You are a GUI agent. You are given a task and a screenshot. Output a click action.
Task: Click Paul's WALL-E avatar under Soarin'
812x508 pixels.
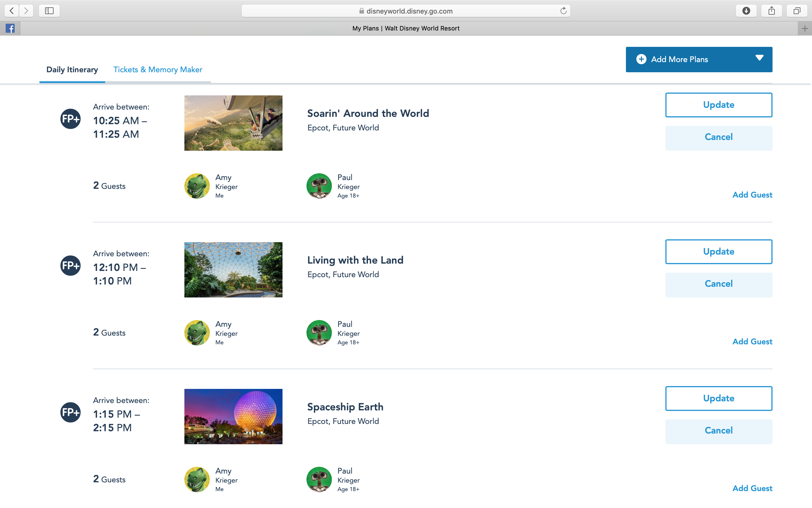[x=319, y=186]
